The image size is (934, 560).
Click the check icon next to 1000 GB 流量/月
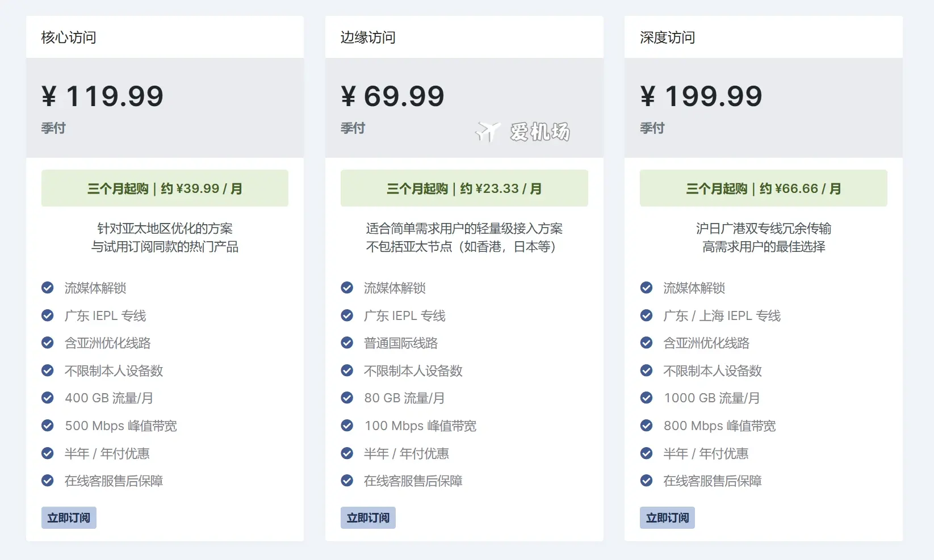pyautogui.click(x=646, y=398)
